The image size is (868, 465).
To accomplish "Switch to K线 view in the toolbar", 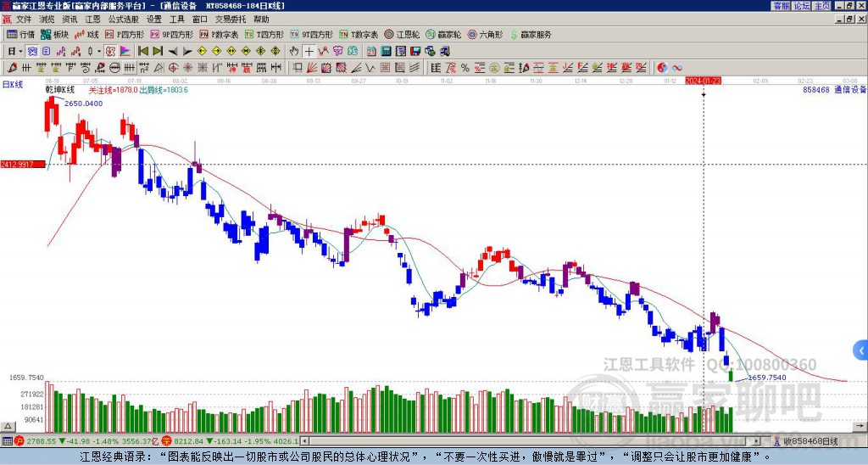I will (x=86, y=34).
